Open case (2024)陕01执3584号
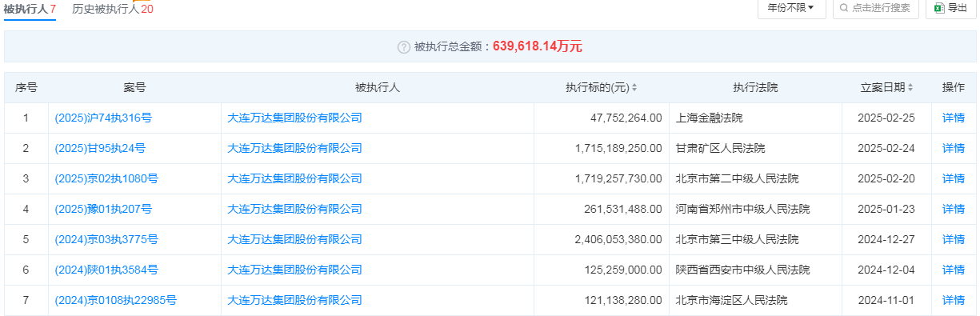Viewport: 980px width, 316px height. [x=106, y=270]
